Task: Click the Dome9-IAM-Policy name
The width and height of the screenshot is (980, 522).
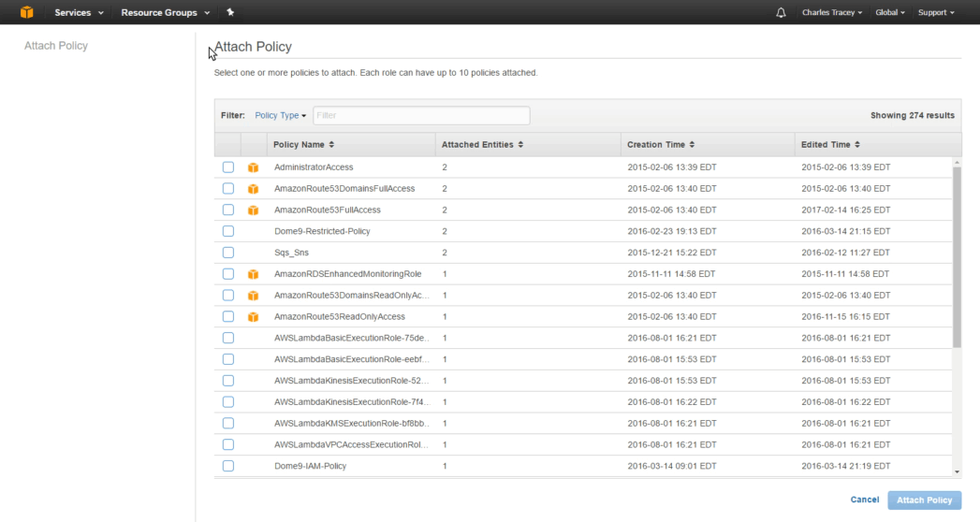Action: 310,466
